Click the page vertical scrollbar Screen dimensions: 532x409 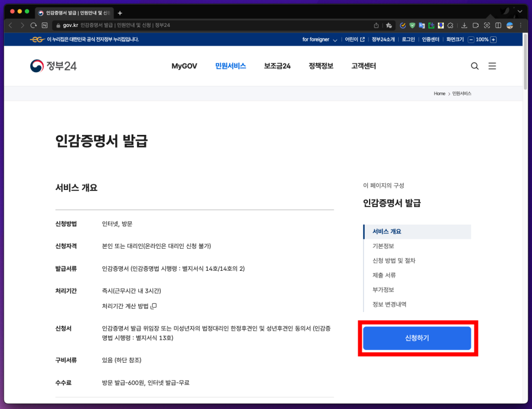click(525, 61)
